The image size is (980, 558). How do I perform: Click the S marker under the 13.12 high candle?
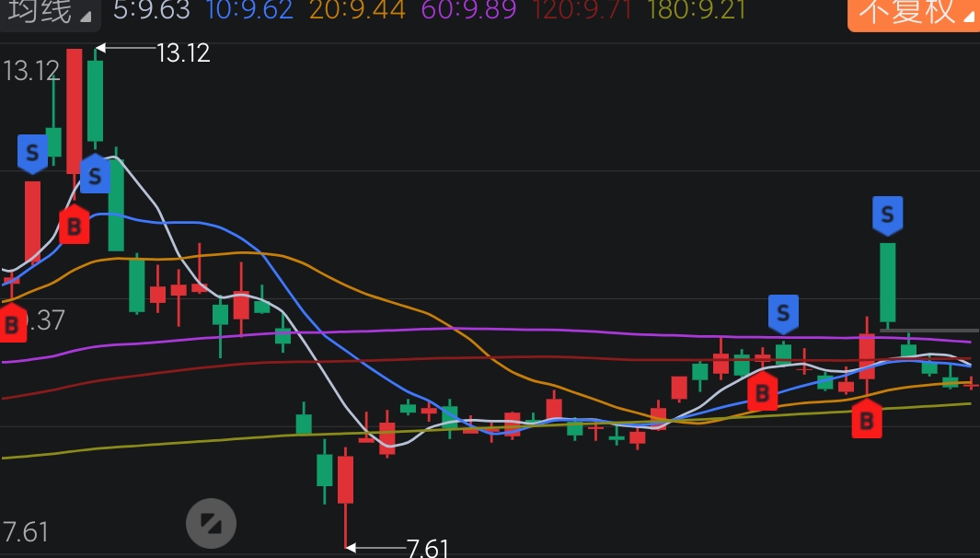pyautogui.click(x=95, y=174)
